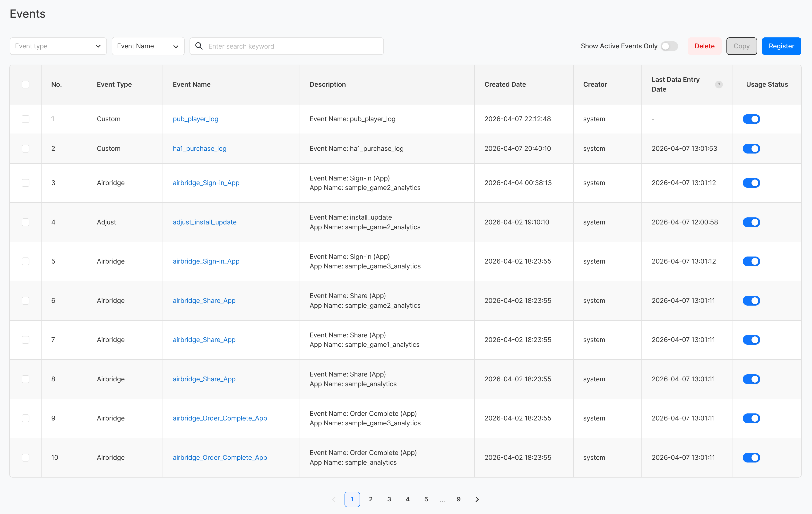This screenshot has height=514, width=812.
Task: Expand the Event Name filter dropdown
Action: [x=148, y=46]
